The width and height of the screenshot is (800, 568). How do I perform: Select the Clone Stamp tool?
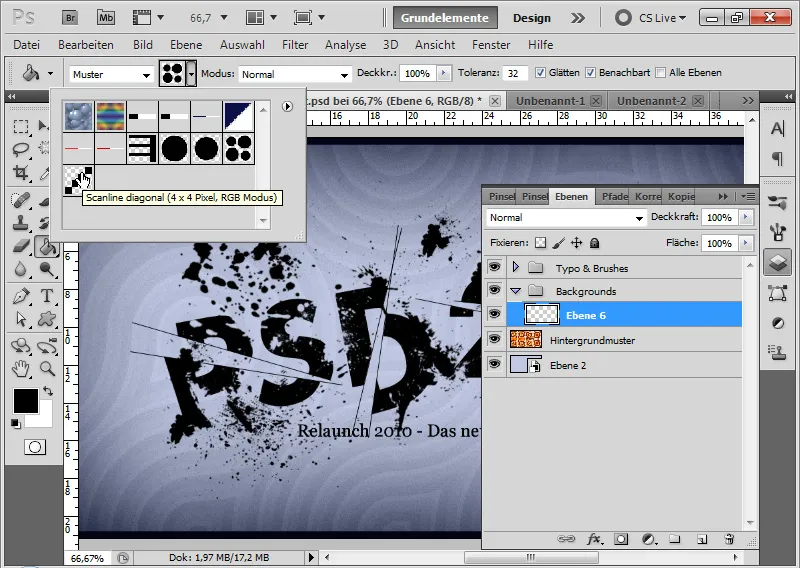21,223
